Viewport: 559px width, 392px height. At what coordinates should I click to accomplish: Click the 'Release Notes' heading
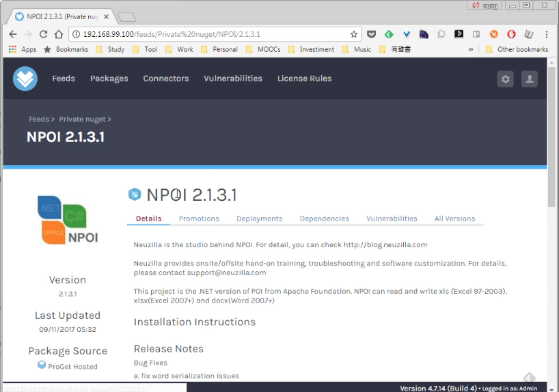click(x=169, y=348)
